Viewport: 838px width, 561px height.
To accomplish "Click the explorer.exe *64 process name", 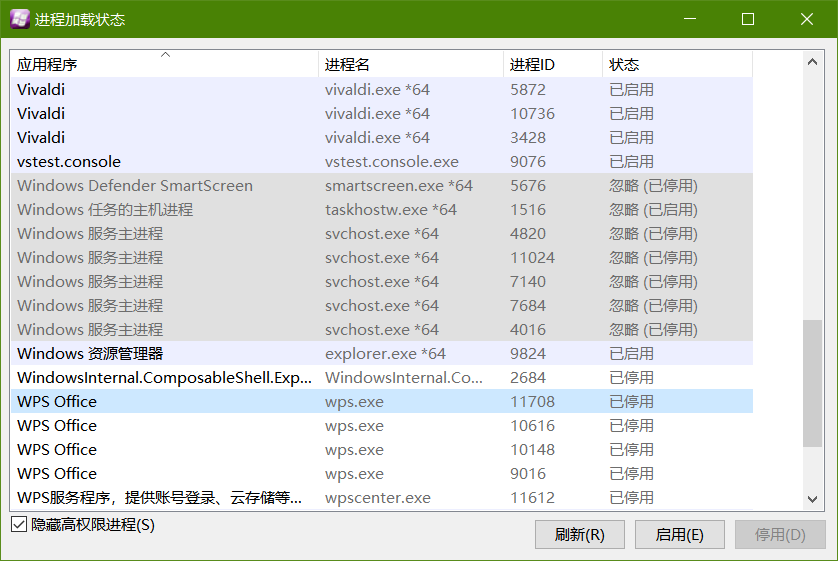I will (385, 354).
